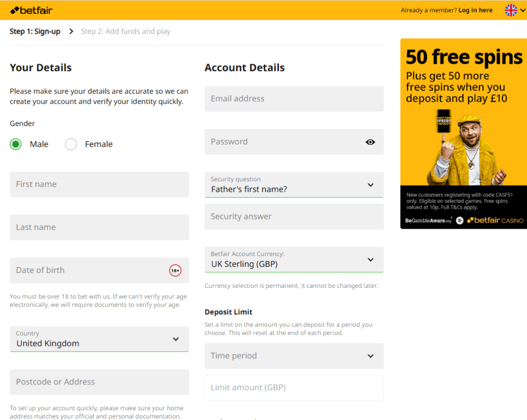527x420 pixels.
Task: Click the 'Your Details' heading
Action: point(41,68)
